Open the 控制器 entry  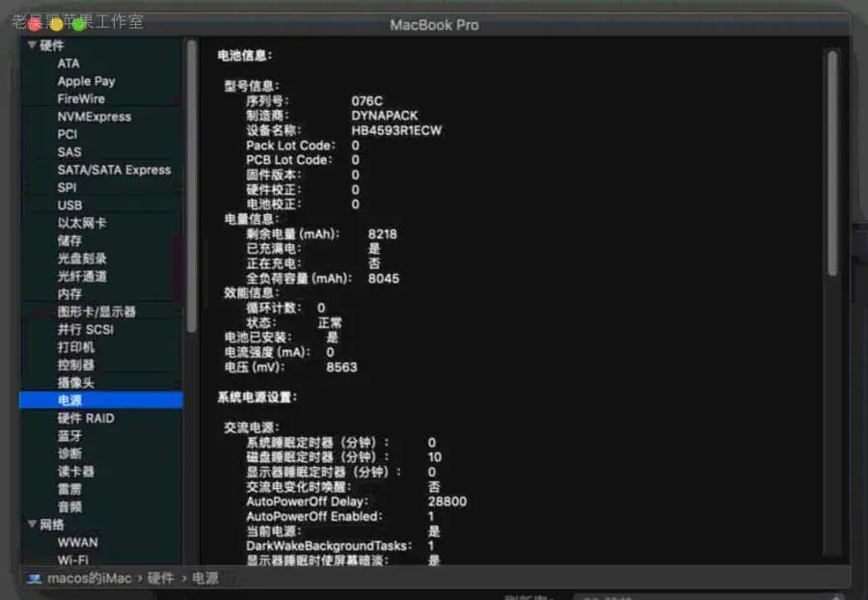[x=76, y=365]
